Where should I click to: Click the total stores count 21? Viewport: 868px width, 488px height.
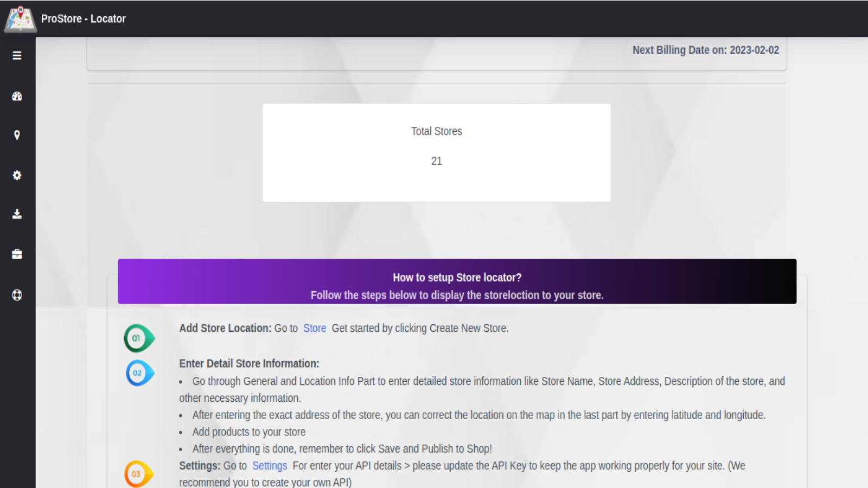pyautogui.click(x=437, y=161)
